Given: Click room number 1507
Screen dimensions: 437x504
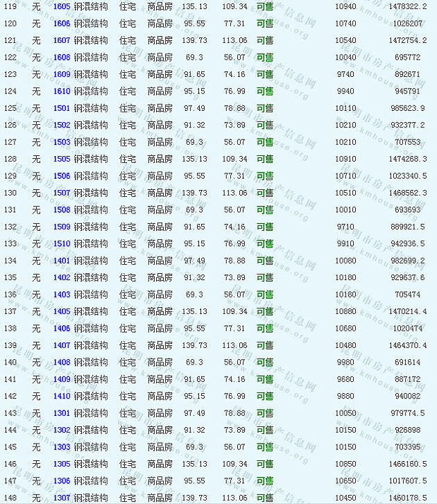Looking at the screenshot, I should (62, 193).
